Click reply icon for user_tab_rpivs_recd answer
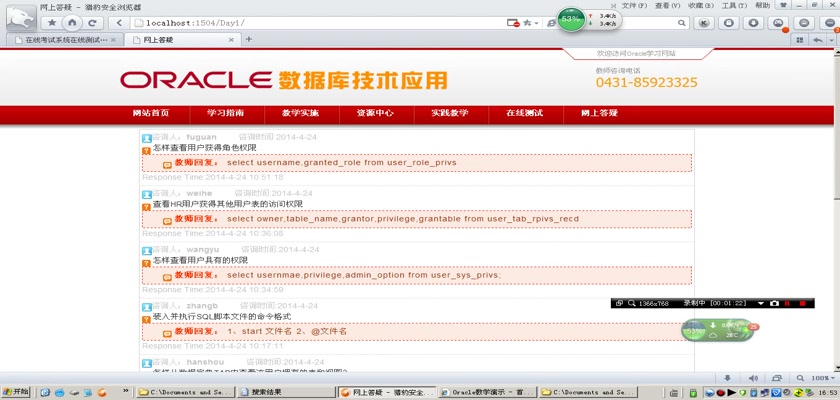840x400 pixels. (167, 221)
